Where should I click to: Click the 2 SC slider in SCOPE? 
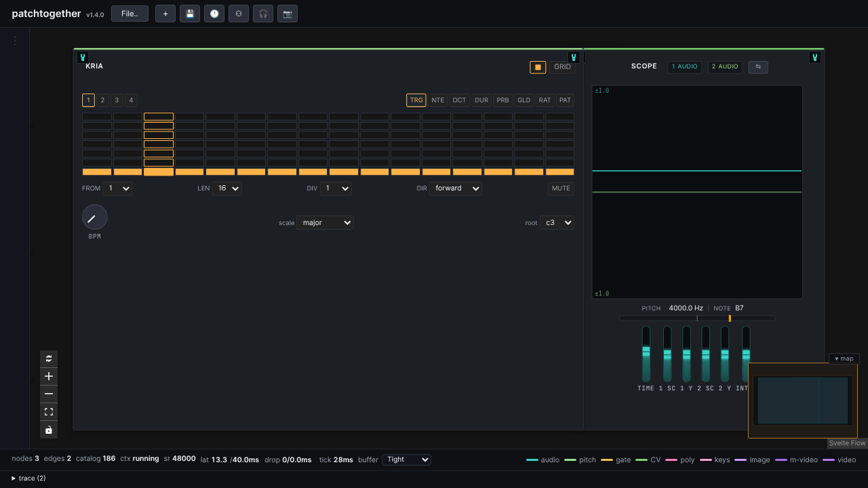coord(706,354)
